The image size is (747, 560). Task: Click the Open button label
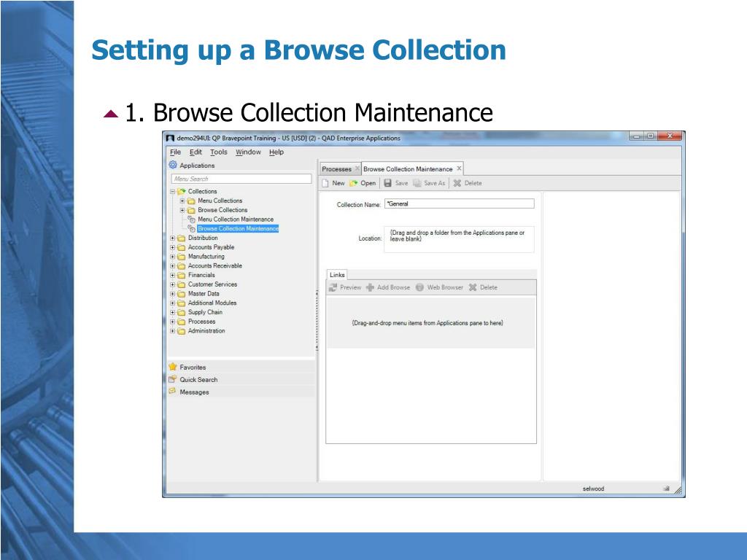pyautogui.click(x=368, y=183)
